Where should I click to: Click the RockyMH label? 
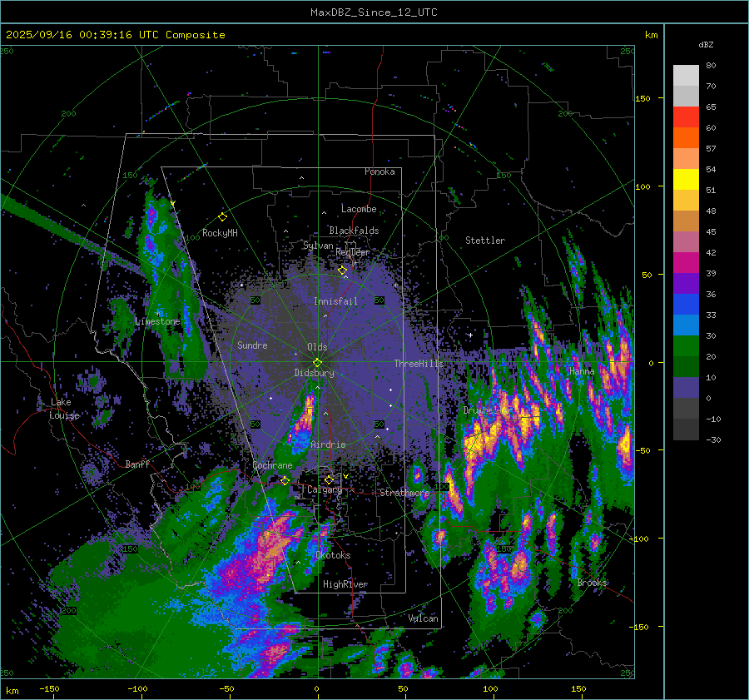[220, 233]
